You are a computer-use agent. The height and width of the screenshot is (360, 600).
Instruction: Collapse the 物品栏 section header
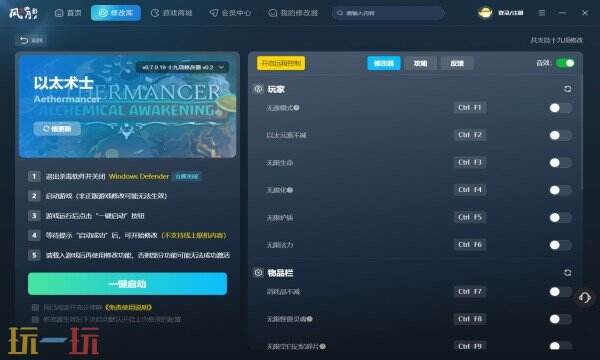pos(280,273)
